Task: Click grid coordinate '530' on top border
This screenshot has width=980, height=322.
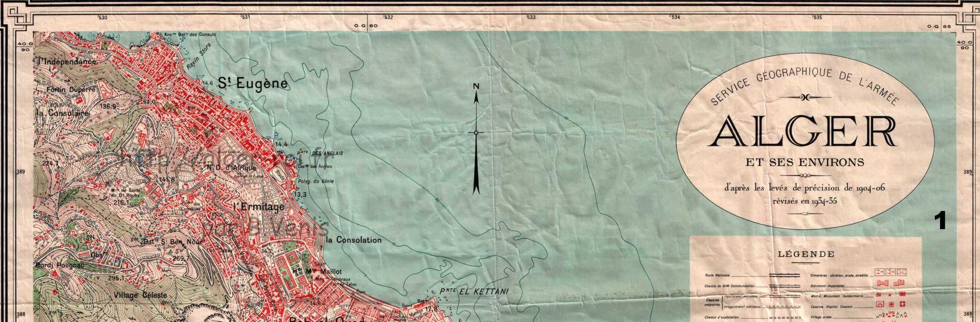Action: pos(103,18)
